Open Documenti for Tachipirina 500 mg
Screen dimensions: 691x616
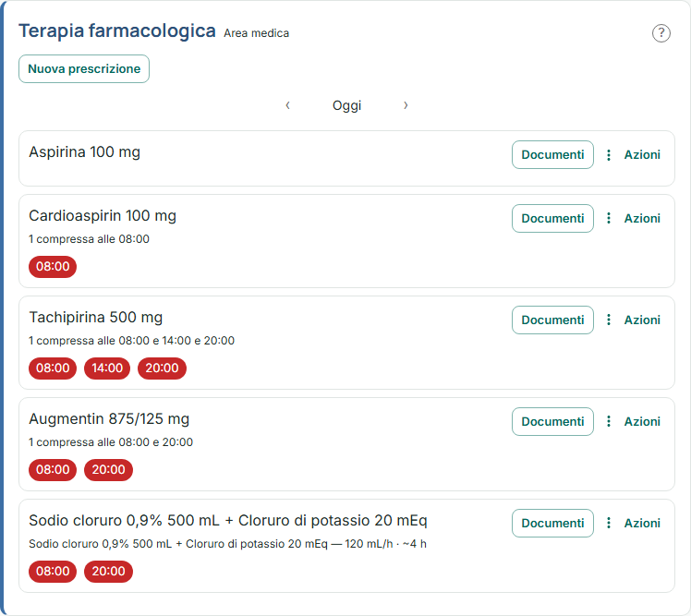552,320
